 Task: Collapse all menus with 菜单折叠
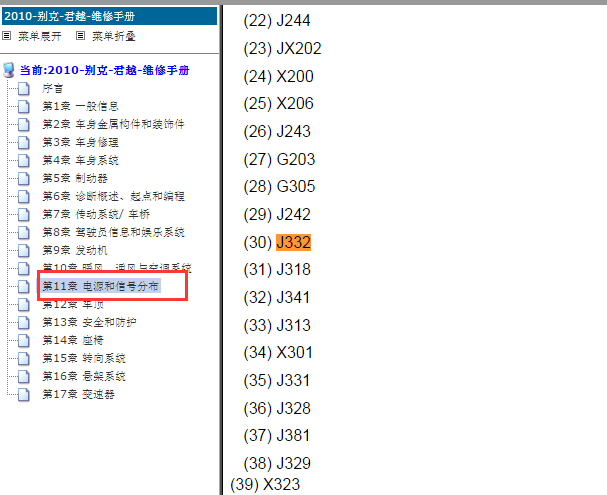[113, 36]
